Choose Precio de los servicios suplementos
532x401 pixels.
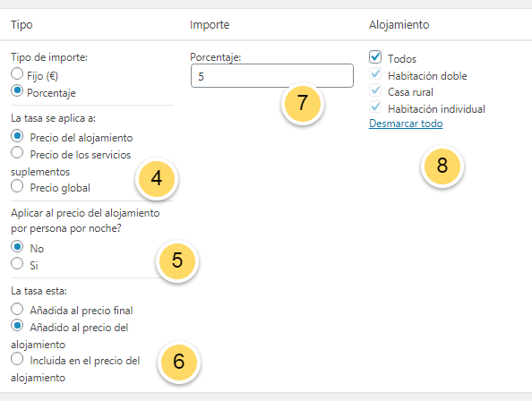pos(17,153)
